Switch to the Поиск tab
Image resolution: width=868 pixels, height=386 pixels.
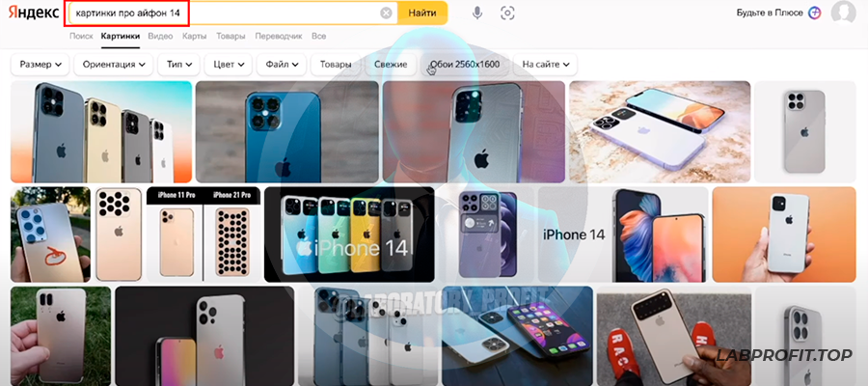pyautogui.click(x=81, y=36)
